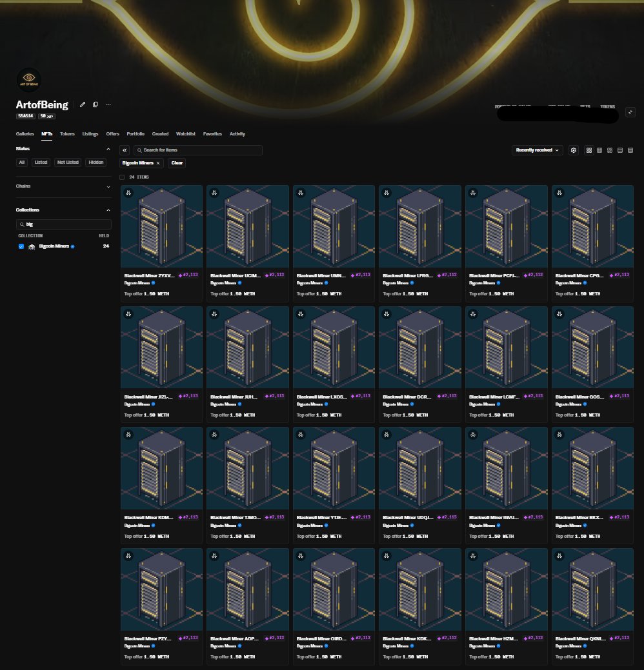Click the Bigcoin Miners collection logo in sidebar
The image size is (644, 670).
point(32,246)
